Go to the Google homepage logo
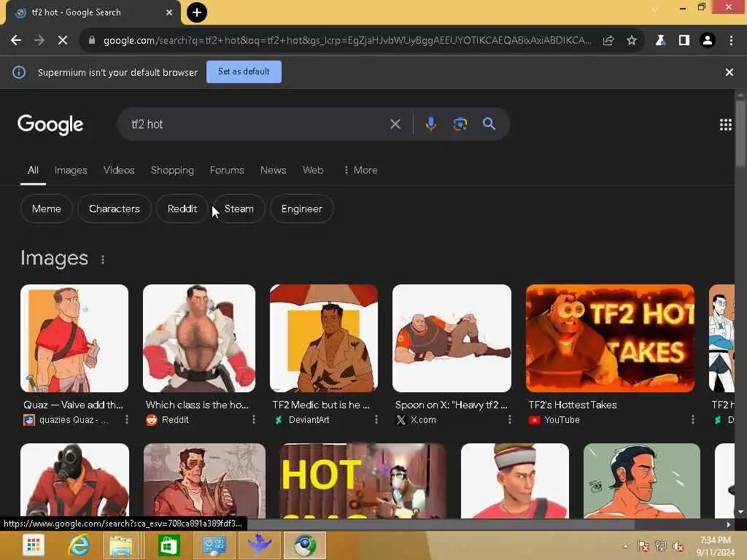The width and height of the screenshot is (747, 560). pyautogui.click(x=50, y=125)
